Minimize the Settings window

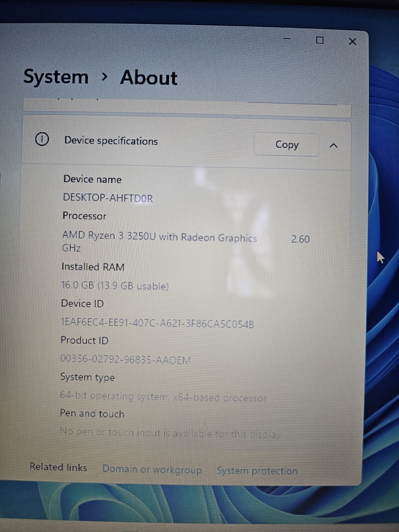287,39
